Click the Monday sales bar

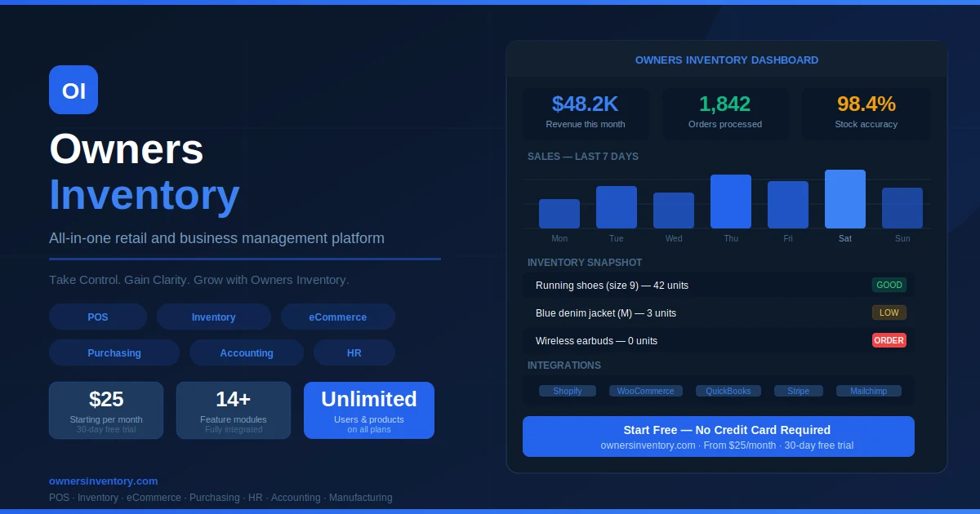click(x=559, y=214)
